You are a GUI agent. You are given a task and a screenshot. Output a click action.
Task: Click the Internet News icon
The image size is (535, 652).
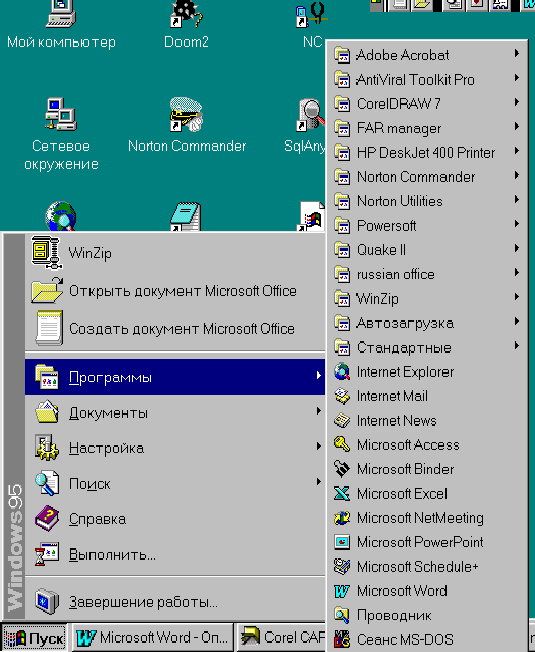[x=342, y=420]
